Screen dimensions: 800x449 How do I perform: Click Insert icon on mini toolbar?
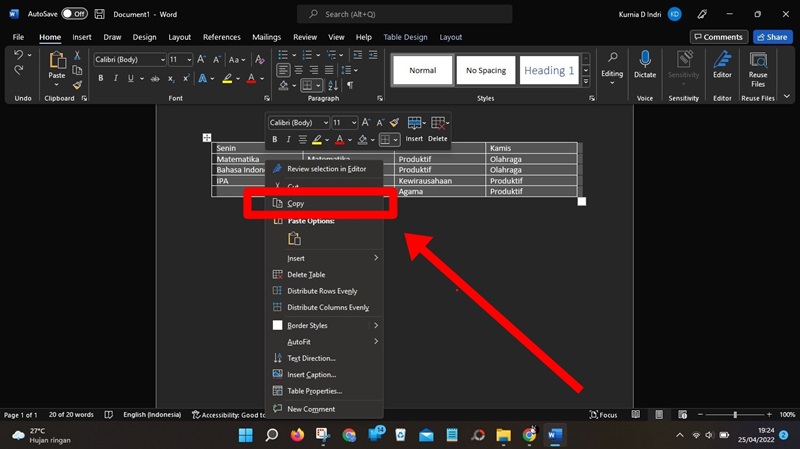pyautogui.click(x=414, y=122)
